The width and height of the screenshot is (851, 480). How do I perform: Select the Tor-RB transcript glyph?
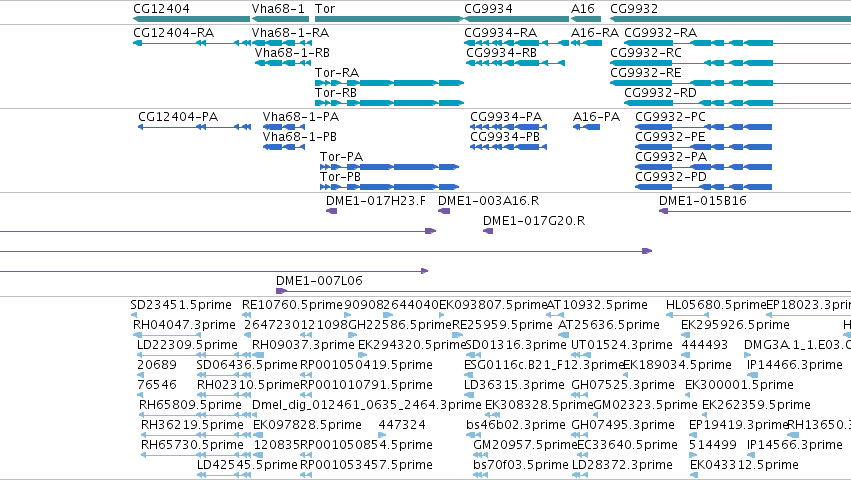coord(389,103)
